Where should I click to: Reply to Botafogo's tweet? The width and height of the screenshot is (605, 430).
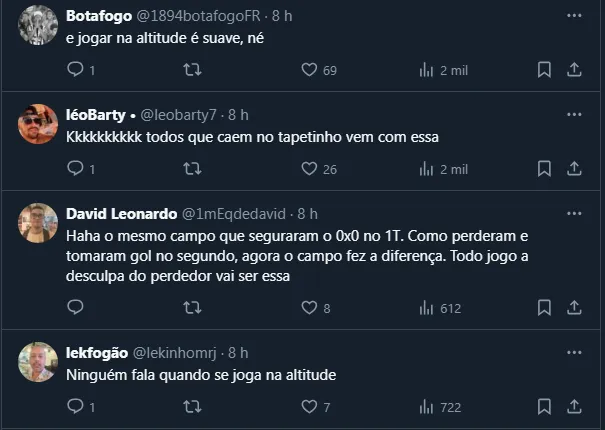pos(75,70)
